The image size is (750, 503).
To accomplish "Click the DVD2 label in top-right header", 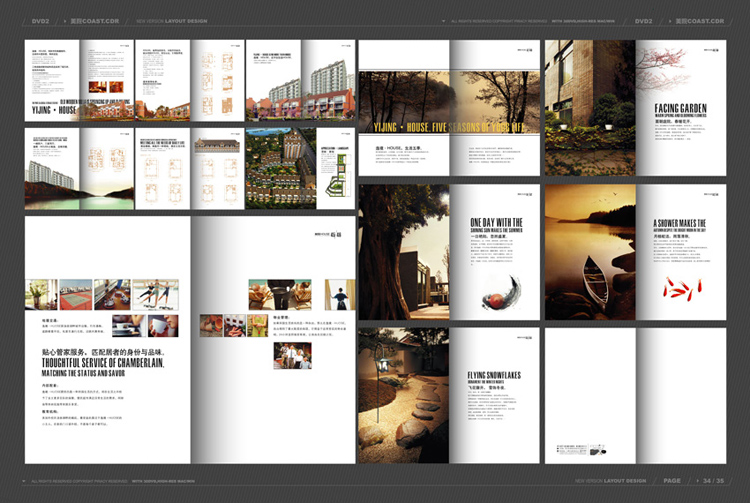I will click(643, 21).
